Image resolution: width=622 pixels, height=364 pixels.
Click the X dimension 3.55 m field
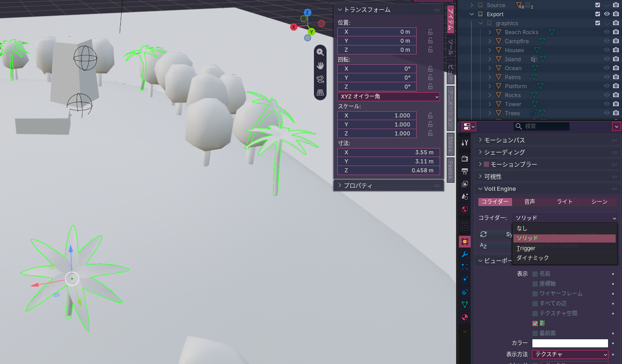click(389, 153)
